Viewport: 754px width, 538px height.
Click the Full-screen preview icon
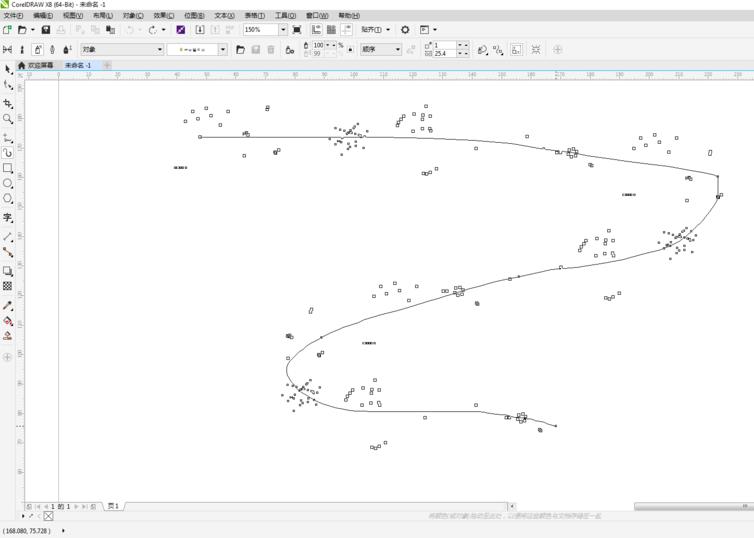click(x=297, y=30)
